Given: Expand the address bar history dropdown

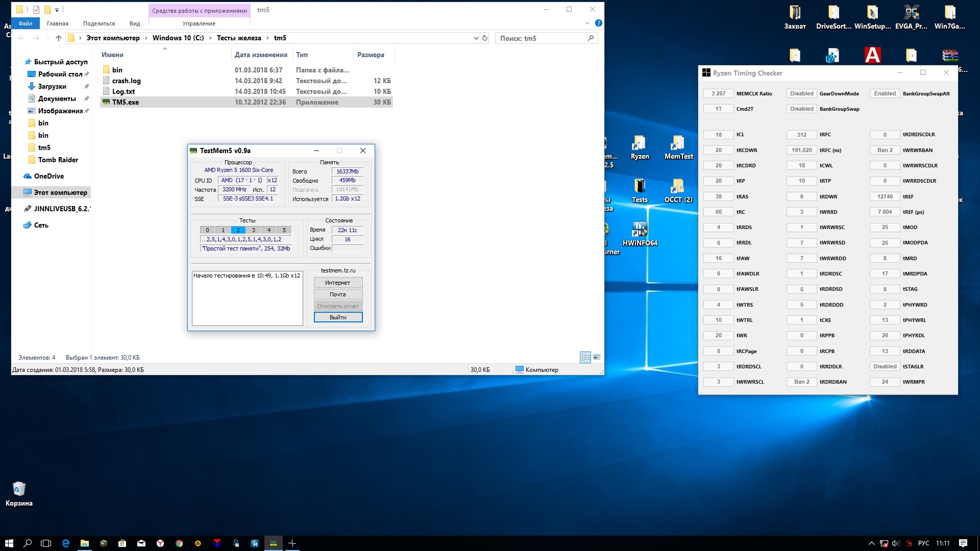Looking at the screenshot, I should pyautogui.click(x=476, y=38).
